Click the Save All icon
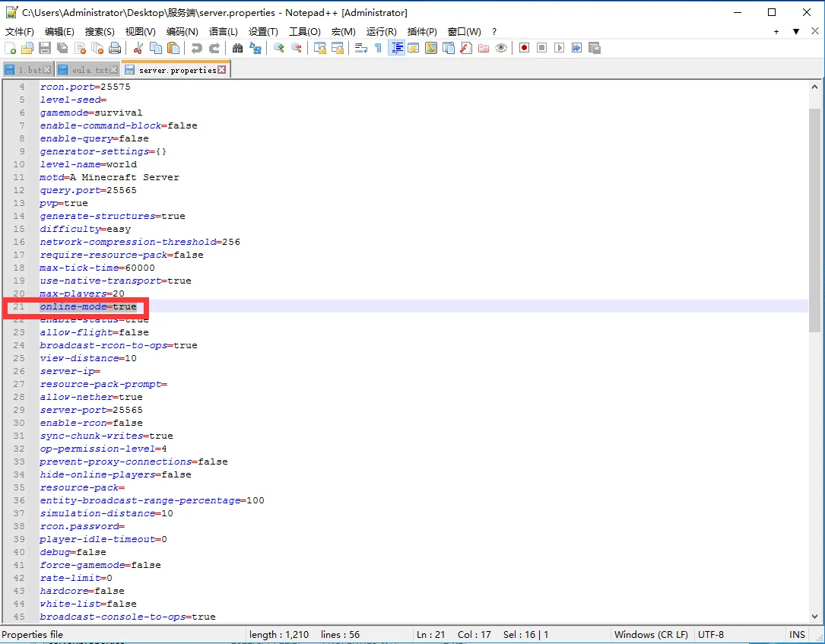This screenshot has width=825, height=644. pos(62,48)
